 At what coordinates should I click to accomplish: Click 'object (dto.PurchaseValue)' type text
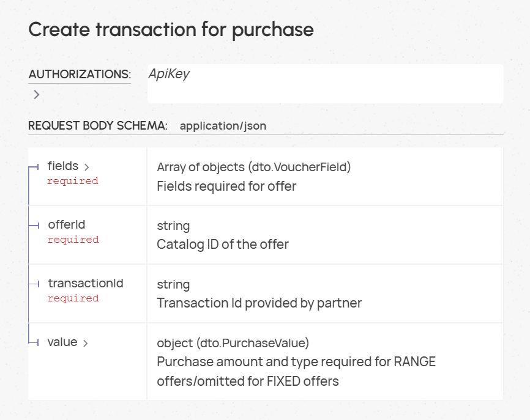pyautogui.click(x=233, y=343)
